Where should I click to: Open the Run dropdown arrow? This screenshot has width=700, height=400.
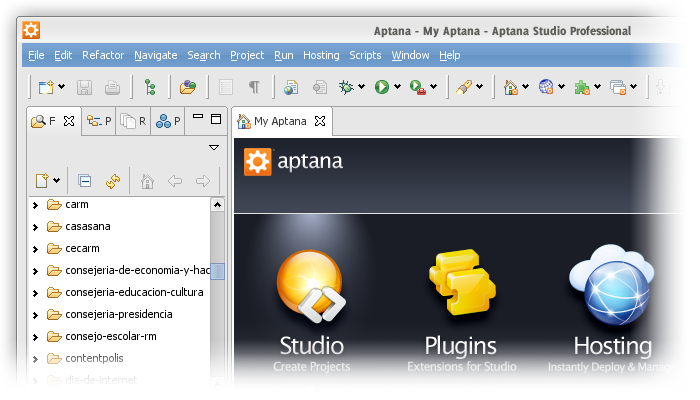pos(397,87)
